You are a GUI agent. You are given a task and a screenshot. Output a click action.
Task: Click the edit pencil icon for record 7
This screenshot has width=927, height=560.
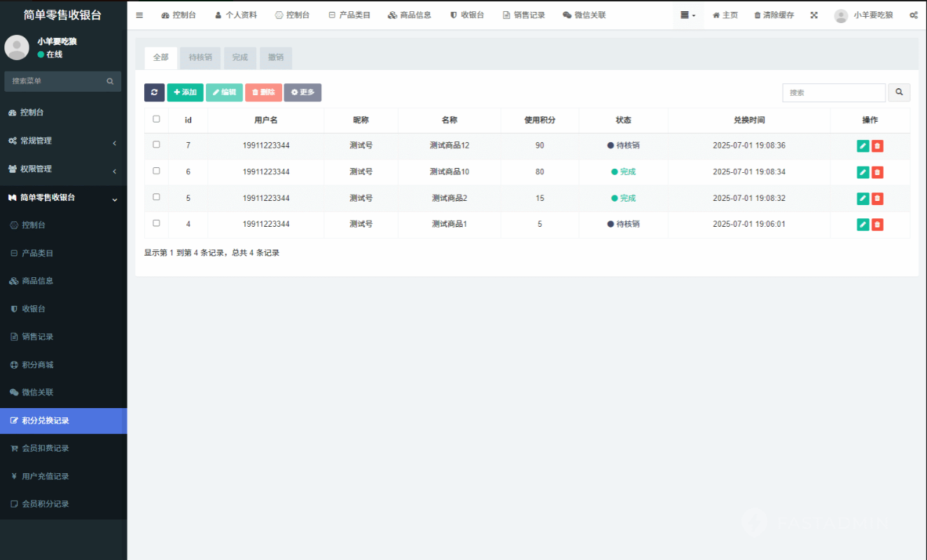point(863,146)
